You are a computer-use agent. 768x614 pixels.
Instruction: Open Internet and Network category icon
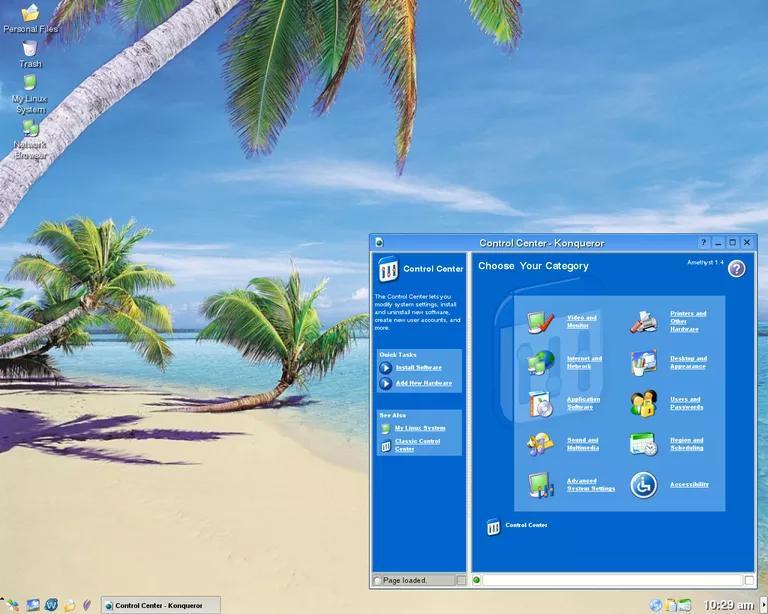pyautogui.click(x=541, y=362)
